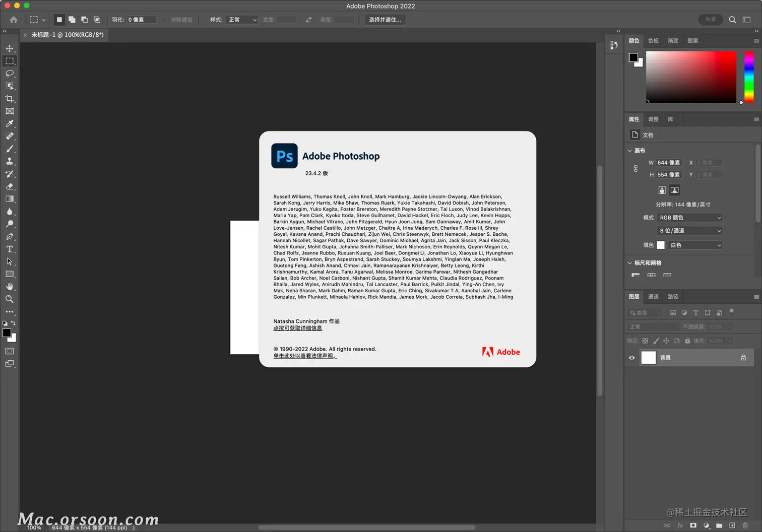Switch to the 通道 tab
Viewport: 762px width, 532px height.
point(653,297)
